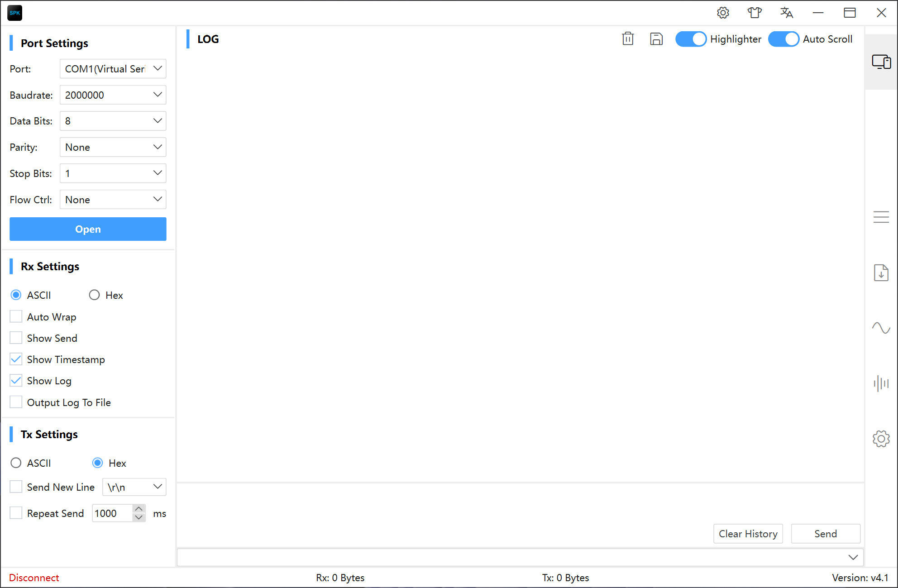Click the repeat interval field showing 1000
The image size is (898, 588).
[x=113, y=513]
